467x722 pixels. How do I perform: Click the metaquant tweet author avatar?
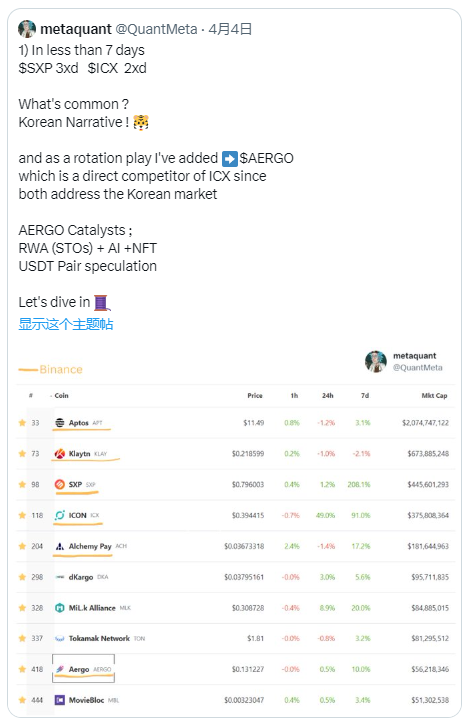pos(27,29)
